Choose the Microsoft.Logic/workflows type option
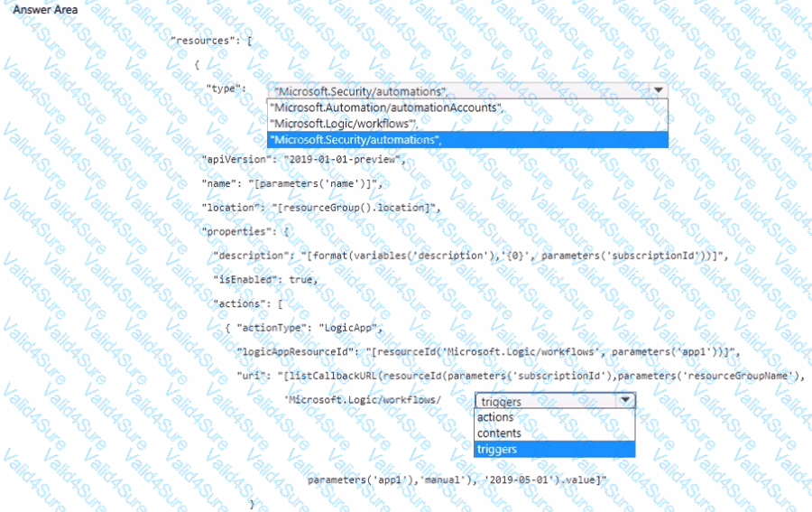The width and height of the screenshot is (812, 512). 343,123
